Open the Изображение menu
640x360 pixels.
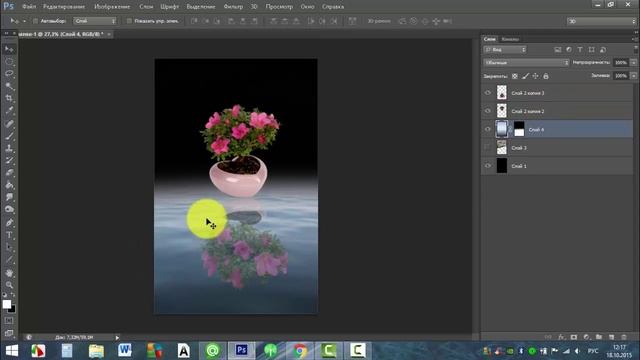click(112, 7)
